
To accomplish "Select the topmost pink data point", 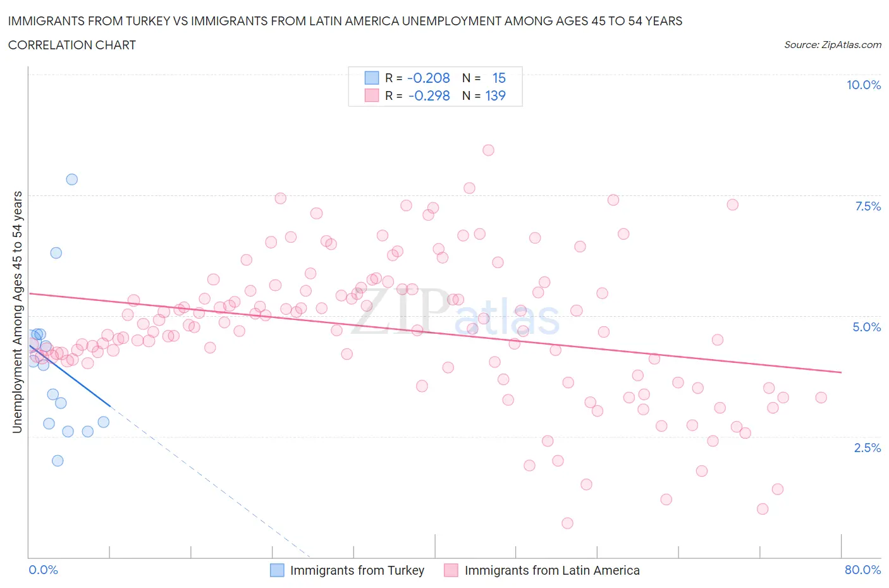I will coord(488,150).
